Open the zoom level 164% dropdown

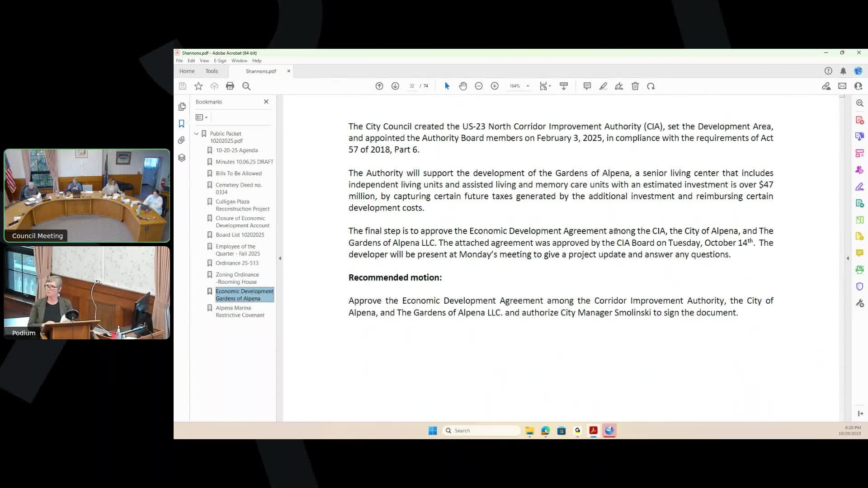pyautogui.click(x=528, y=86)
